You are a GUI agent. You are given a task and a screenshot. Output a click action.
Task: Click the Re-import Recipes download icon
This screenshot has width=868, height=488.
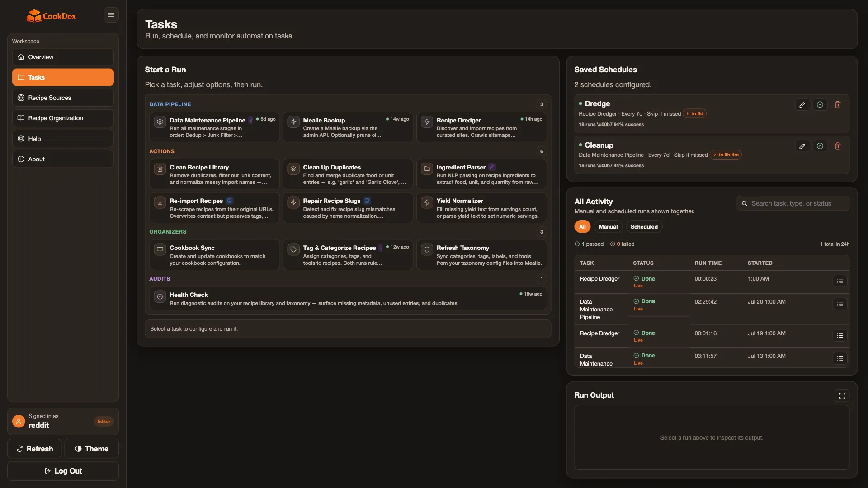(160, 202)
